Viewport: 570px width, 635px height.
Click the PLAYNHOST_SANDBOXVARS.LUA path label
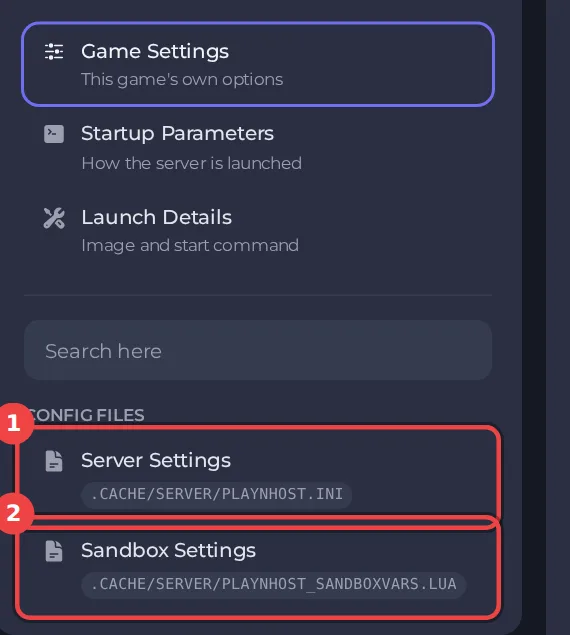[274, 584]
